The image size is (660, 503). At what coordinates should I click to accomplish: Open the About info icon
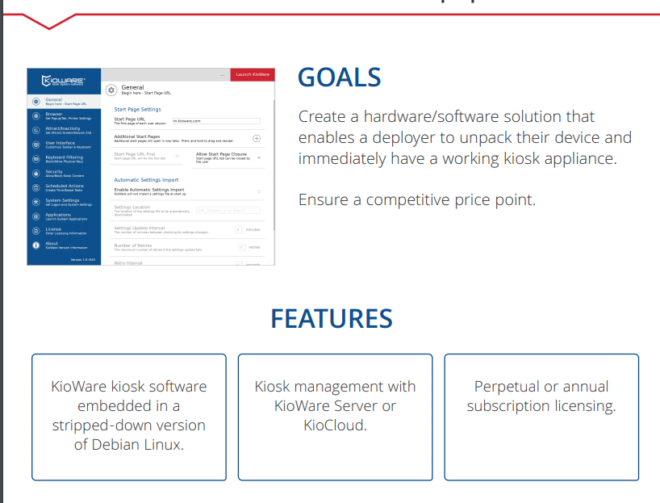click(36, 245)
